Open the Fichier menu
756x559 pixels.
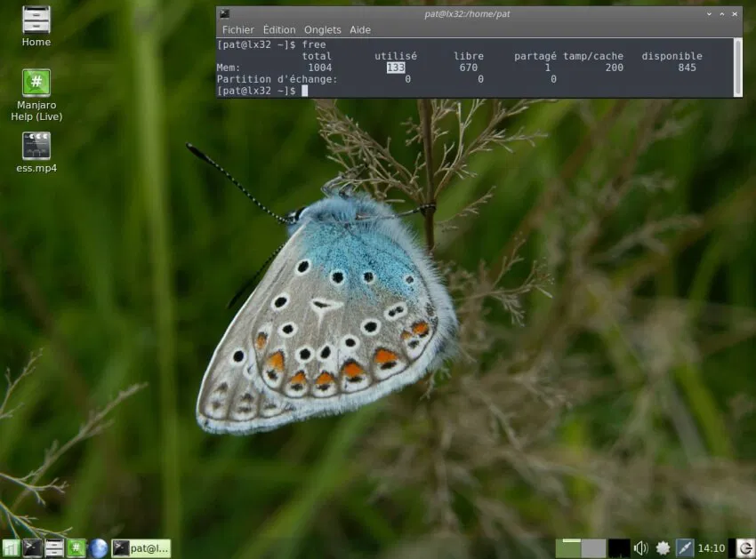tap(237, 29)
